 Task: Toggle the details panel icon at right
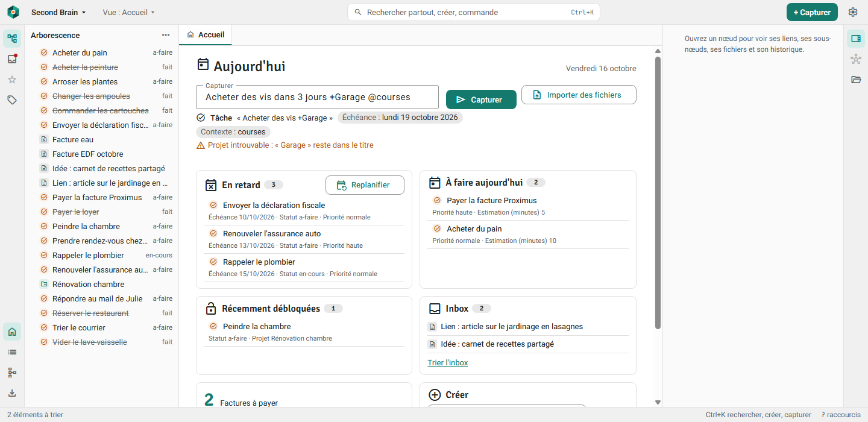click(856, 39)
